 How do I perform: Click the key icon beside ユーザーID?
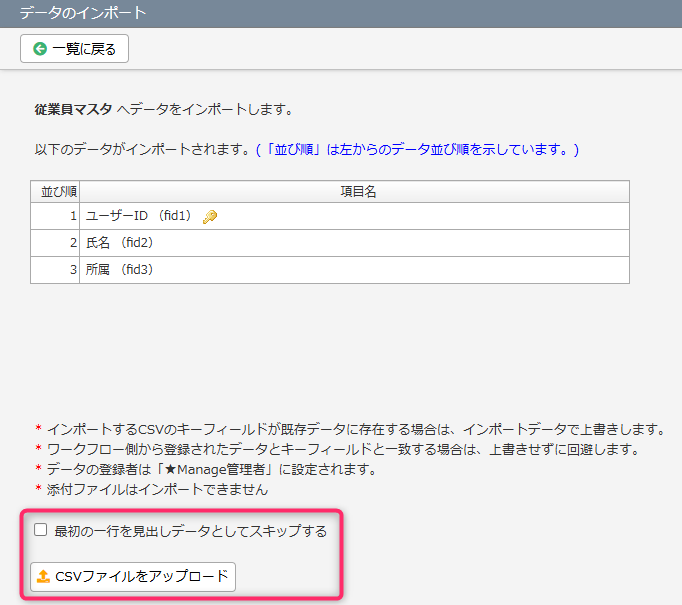coord(210,216)
